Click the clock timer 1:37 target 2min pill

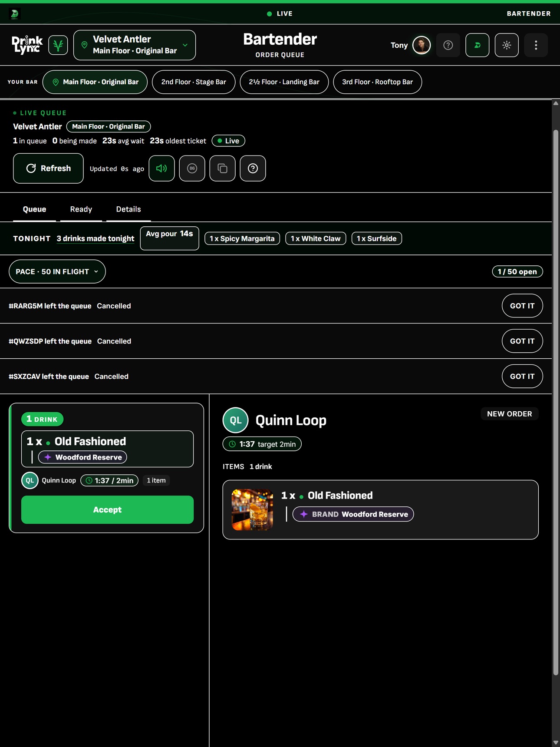(x=262, y=444)
